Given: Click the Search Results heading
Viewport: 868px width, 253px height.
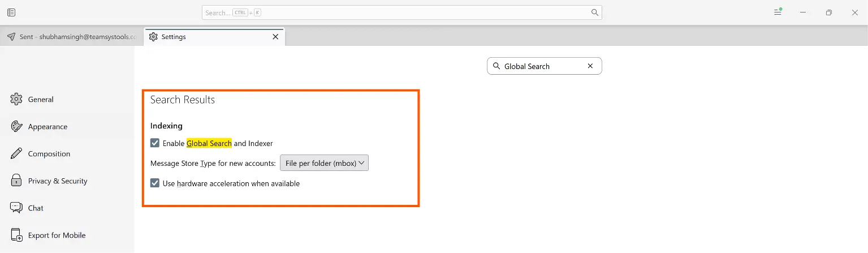Looking at the screenshot, I should click(x=183, y=100).
